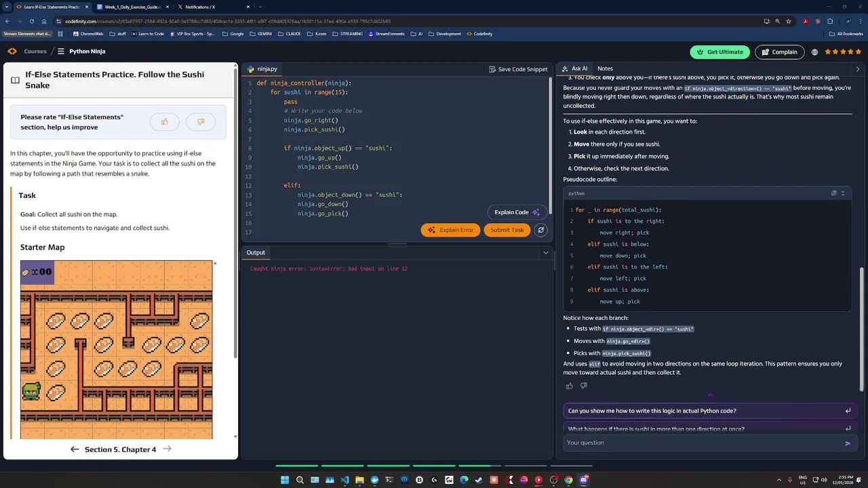Open the Courses link
The width and height of the screenshot is (868, 488).
point(35,52)
